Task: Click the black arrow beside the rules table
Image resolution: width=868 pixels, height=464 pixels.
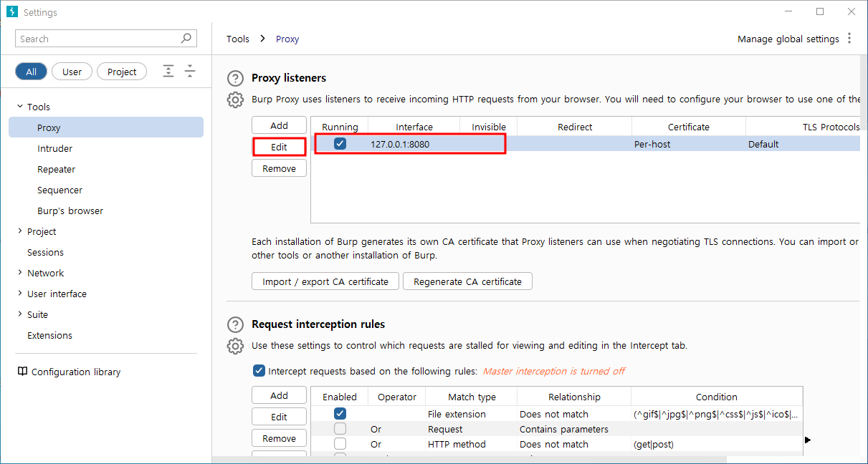Action: 808,440
